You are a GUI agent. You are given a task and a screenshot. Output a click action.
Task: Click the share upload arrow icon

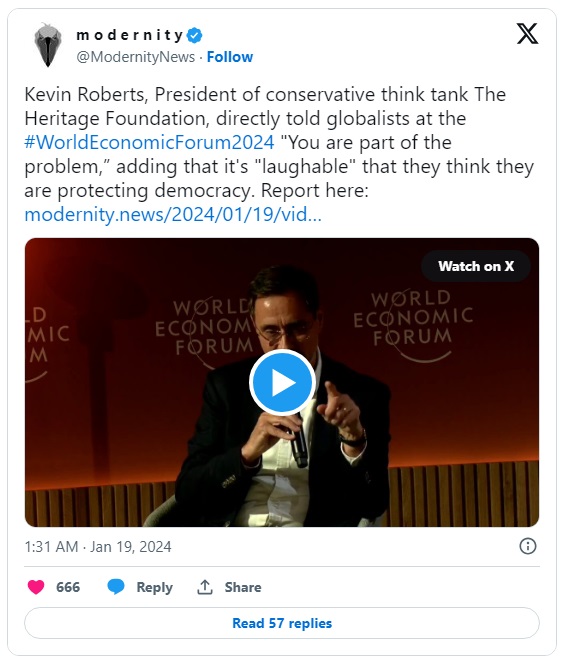(x=205, y=587)
